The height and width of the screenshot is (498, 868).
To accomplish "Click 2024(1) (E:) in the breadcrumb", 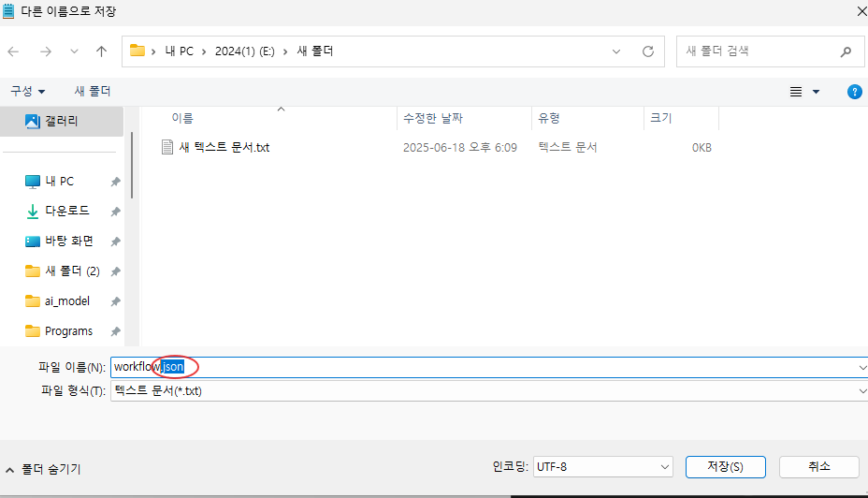I will 245,51.
